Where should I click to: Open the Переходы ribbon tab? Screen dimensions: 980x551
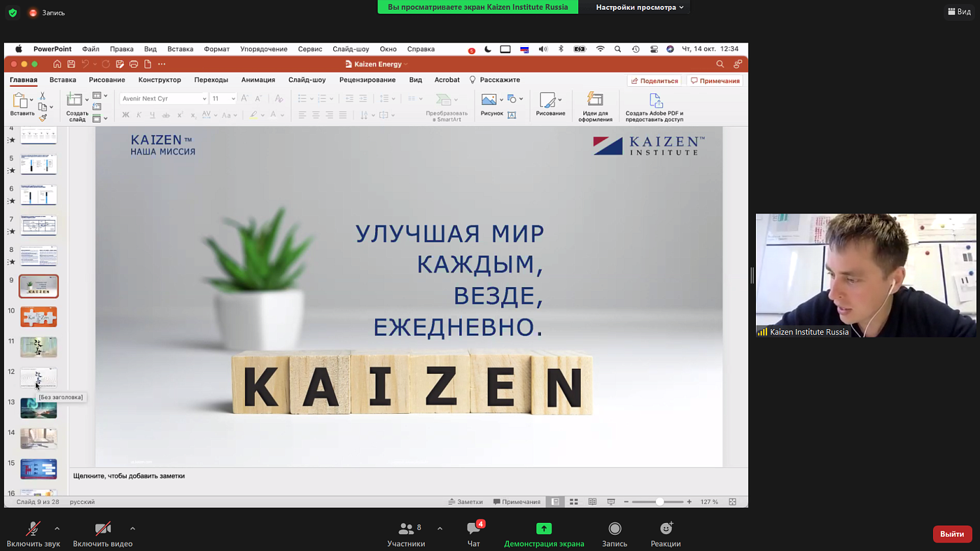(211, 80)
